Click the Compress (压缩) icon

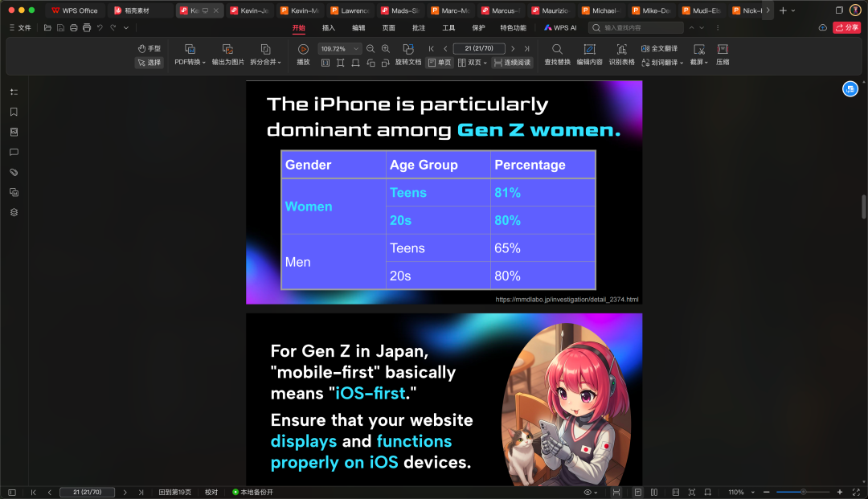point(723,49)
